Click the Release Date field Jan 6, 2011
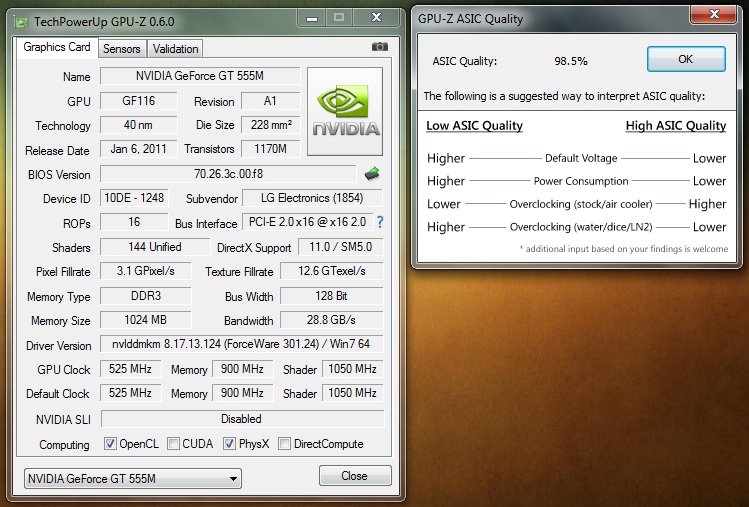749x507 pixels. (x=139, y=149)
